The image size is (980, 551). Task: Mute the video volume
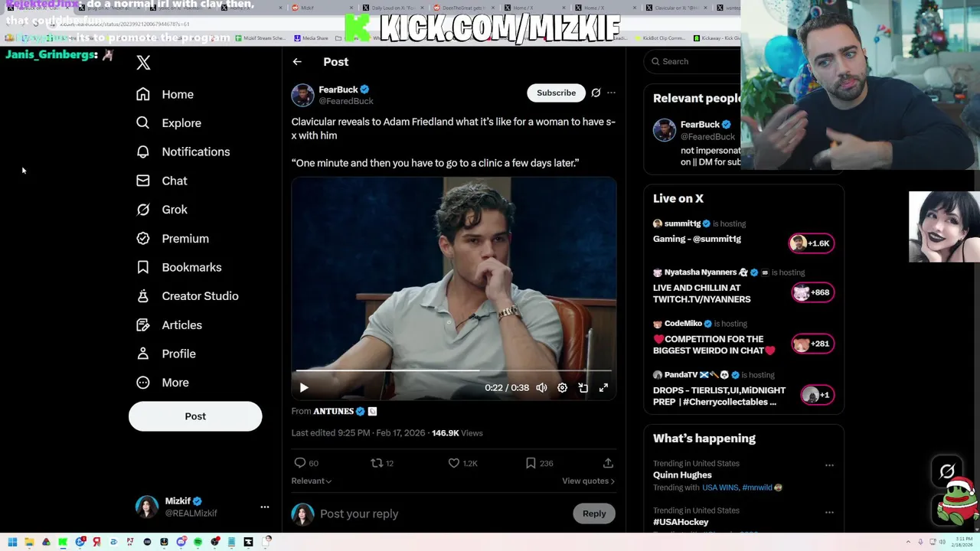(x=541, y=388)
